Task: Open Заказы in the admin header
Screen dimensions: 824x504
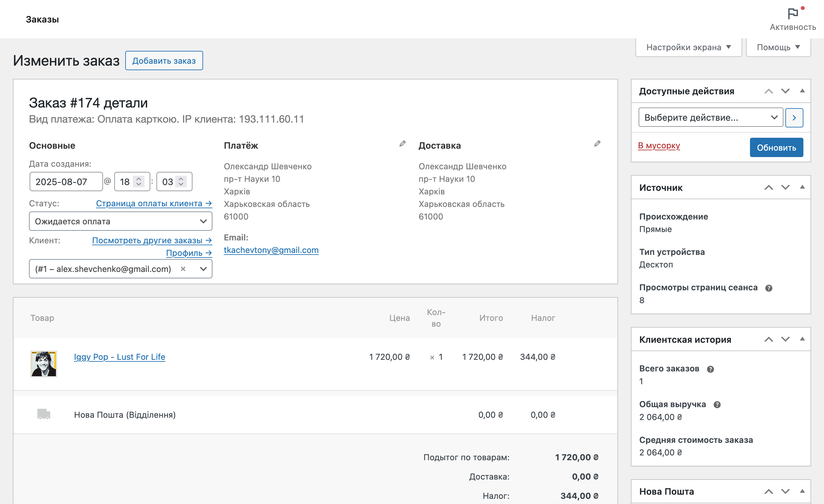Action: pyautogui.click(x=42, y=19)
